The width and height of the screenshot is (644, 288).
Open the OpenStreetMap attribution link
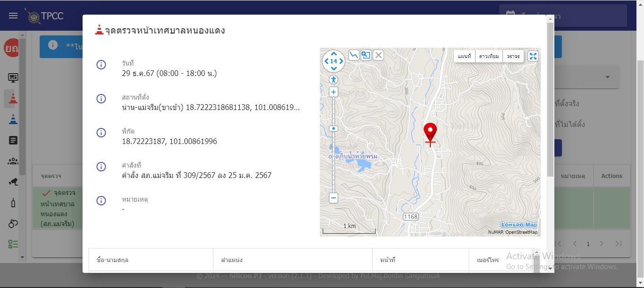(x=521, y=232)
